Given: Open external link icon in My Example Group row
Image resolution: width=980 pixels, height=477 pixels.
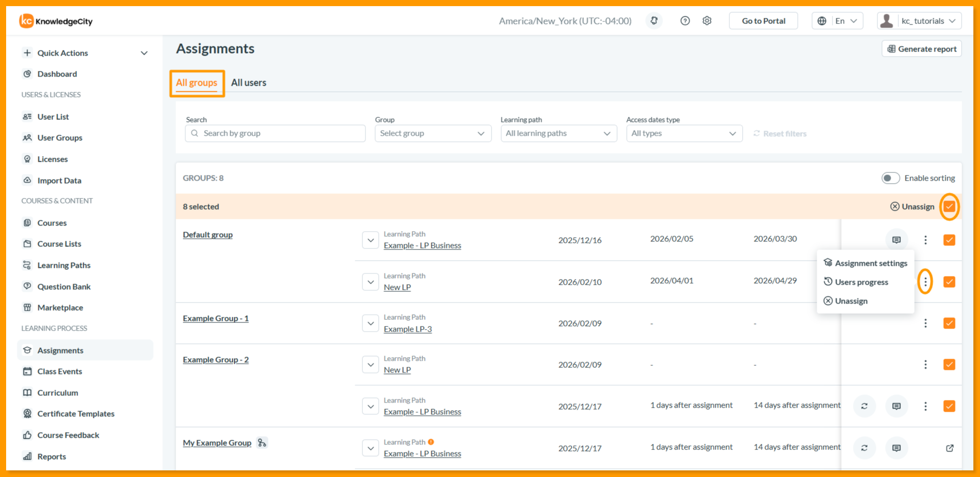Looking at the screenshot, I should pyautogui.click(x=949, y=448).
